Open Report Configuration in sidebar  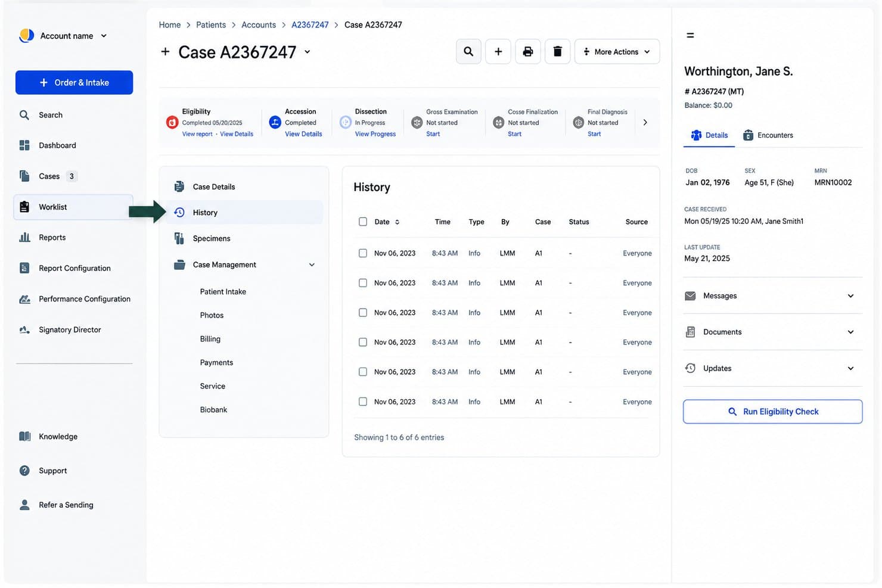click(74, 268)
